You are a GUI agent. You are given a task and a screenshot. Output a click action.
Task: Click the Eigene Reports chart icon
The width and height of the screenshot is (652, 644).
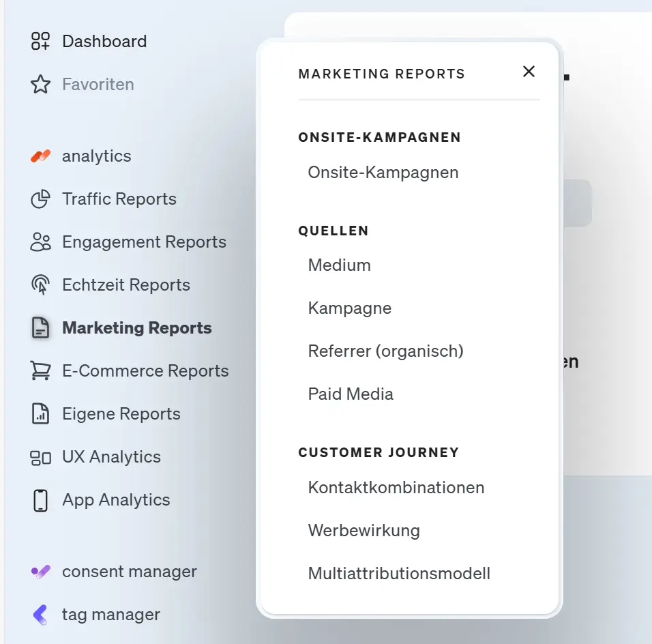click(41, 413)
